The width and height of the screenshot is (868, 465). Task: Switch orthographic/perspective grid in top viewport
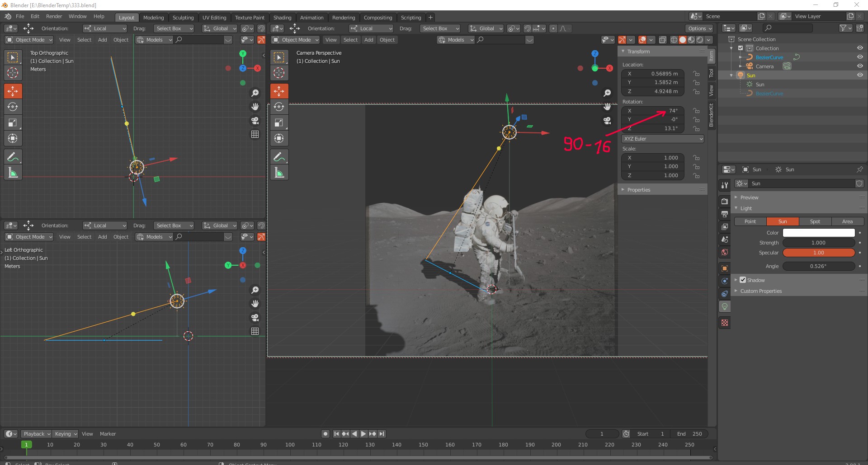tap(255, 134)
